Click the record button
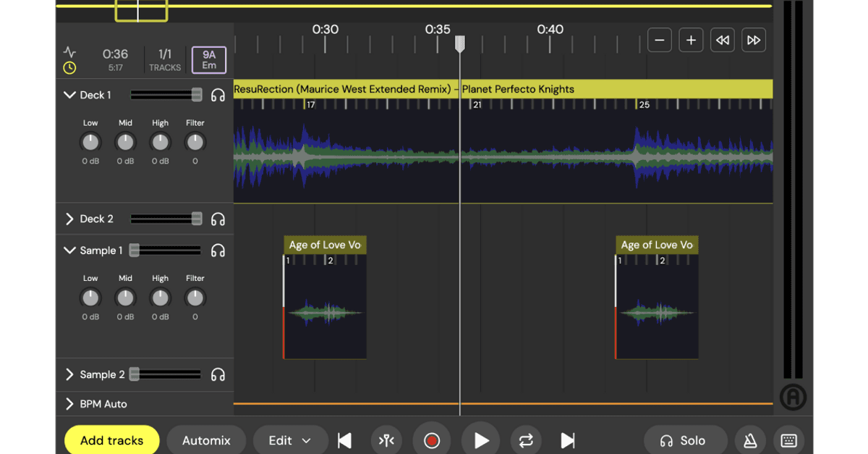 432,440
